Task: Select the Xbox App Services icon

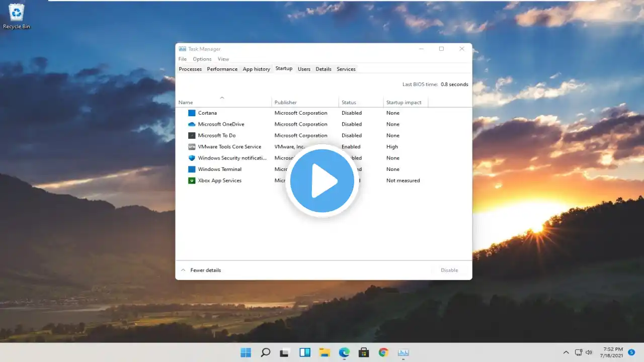Action: tap(192, 180)
